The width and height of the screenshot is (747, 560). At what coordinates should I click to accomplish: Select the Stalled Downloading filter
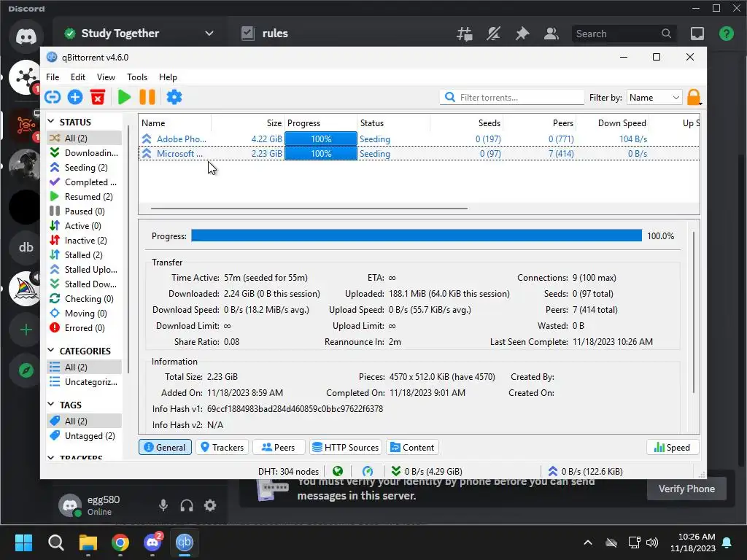[85, 284]
